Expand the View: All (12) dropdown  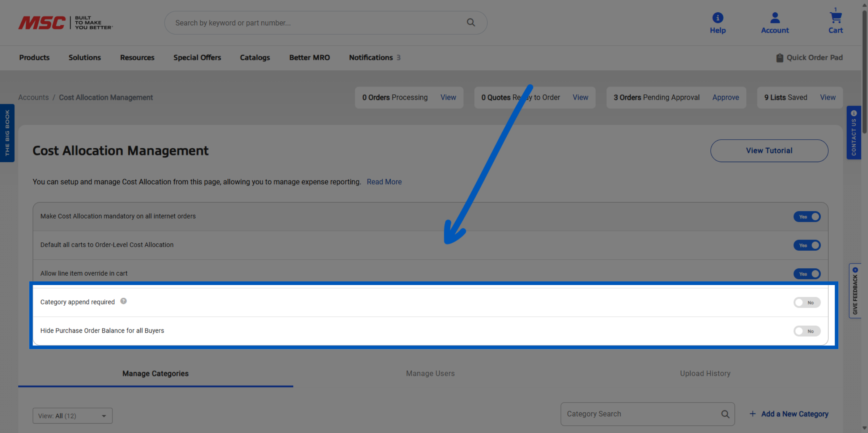(72, 416)
